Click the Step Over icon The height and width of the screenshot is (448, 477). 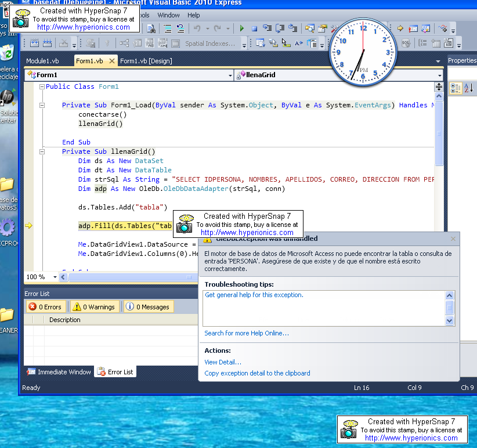pos(280,28)
